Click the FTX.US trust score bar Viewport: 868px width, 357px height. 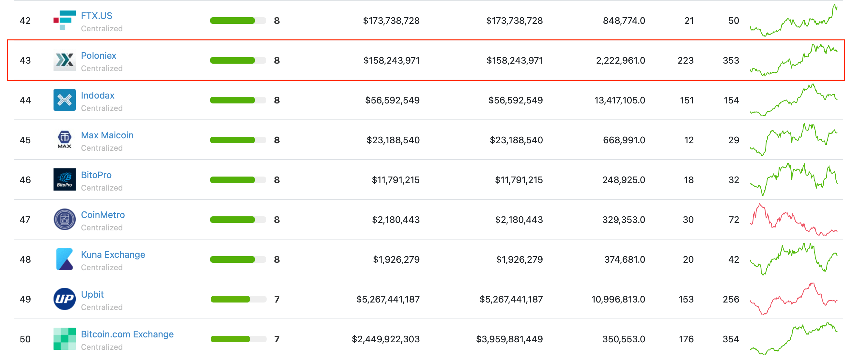(x=238, y=21)
